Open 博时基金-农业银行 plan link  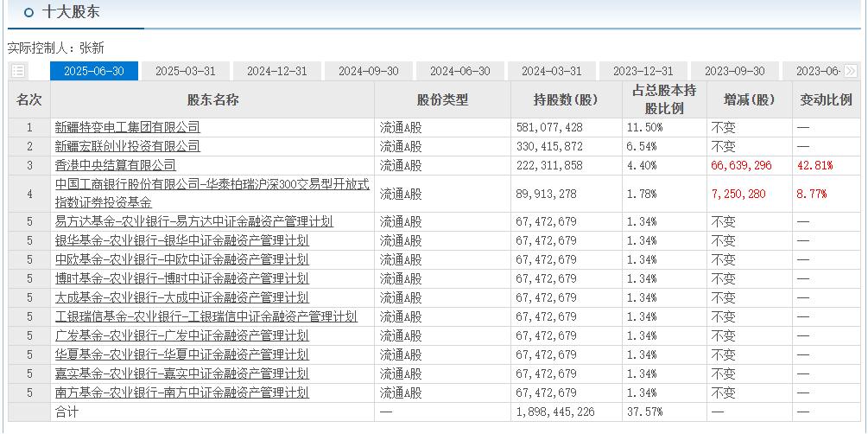[181, 278]
